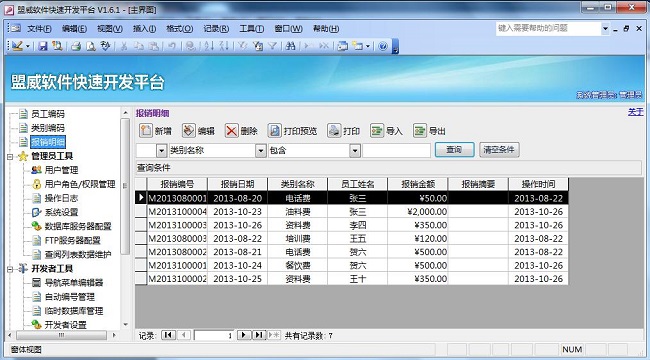
Task: Click the file search toolbar icon
Action: [x=57, y=46]
